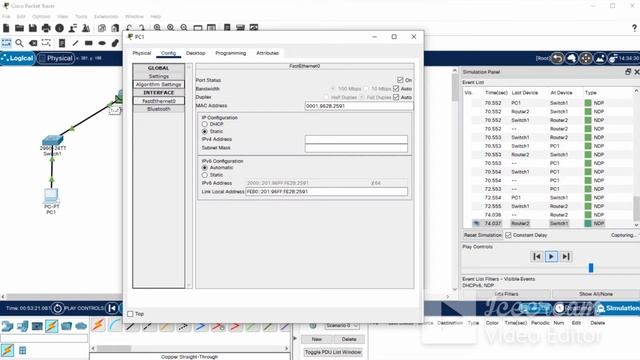This screenshot has height=360, width=640.
Task: Open the Extensions menu
Action: 106,16
